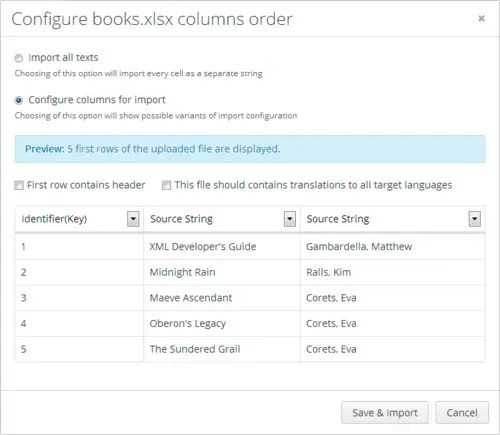Screen dimensions: 500x435
Task: Click the Identifier(Key) column header label
Action: pos(54,219)
